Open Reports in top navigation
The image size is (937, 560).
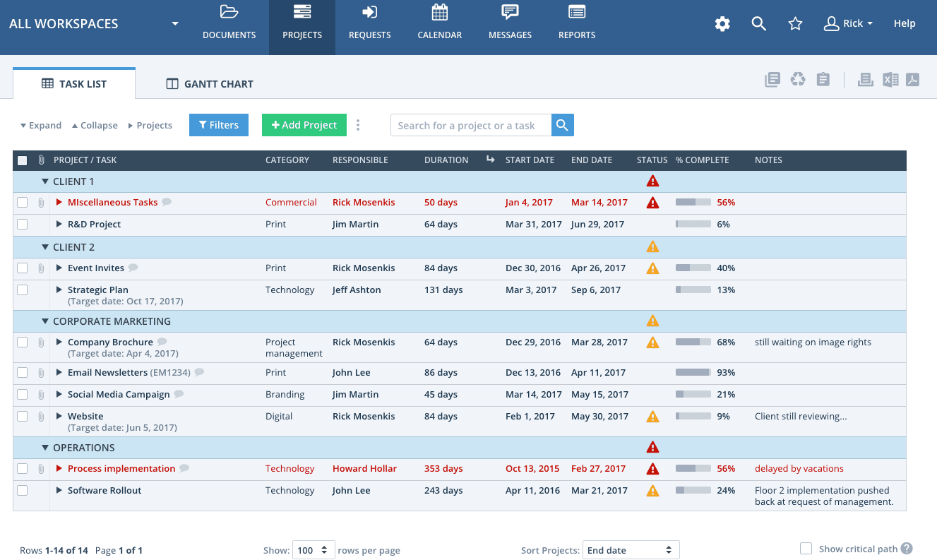(x=576, y=24)
